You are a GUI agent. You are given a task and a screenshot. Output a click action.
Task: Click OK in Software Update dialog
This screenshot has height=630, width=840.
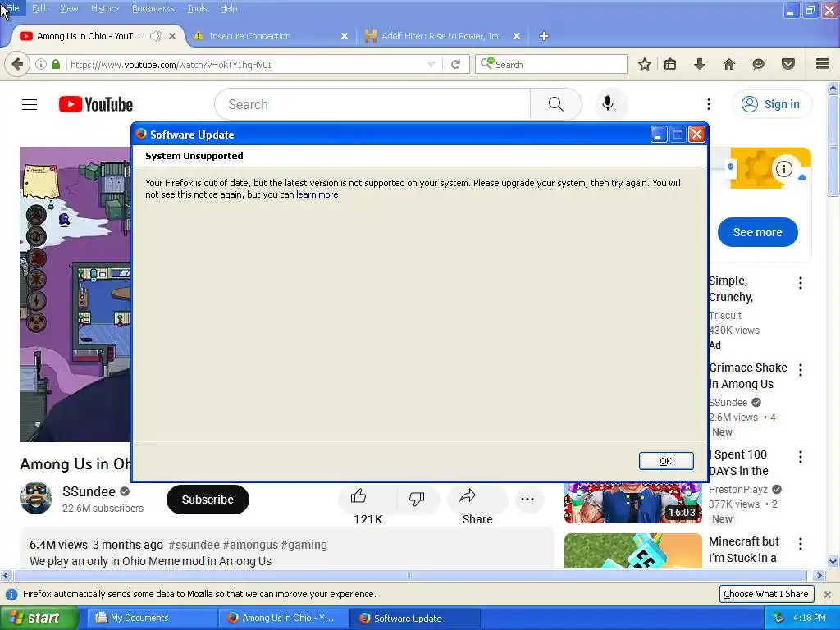[x=666, y=461]
